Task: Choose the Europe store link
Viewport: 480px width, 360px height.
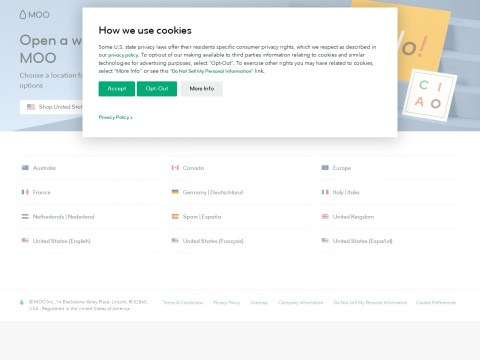Action: click(342, 168)
